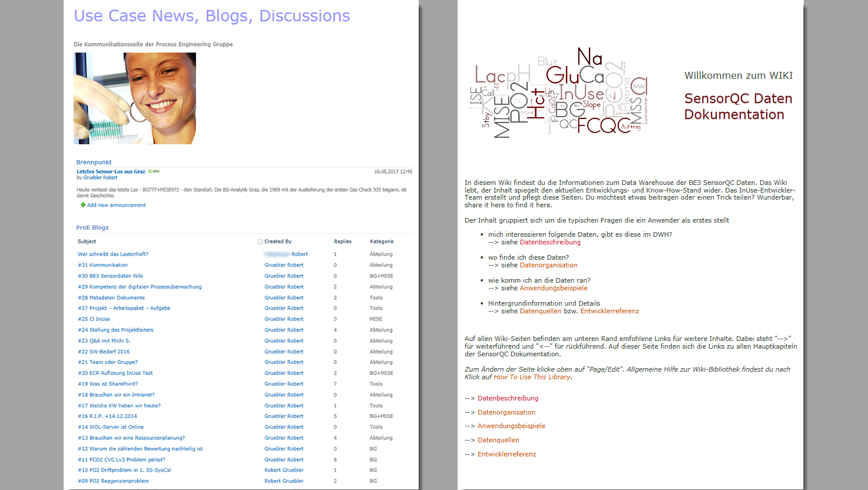Follow the bottom --> Datenorganisation link
868x490 pixels.
tap(506, 412)
